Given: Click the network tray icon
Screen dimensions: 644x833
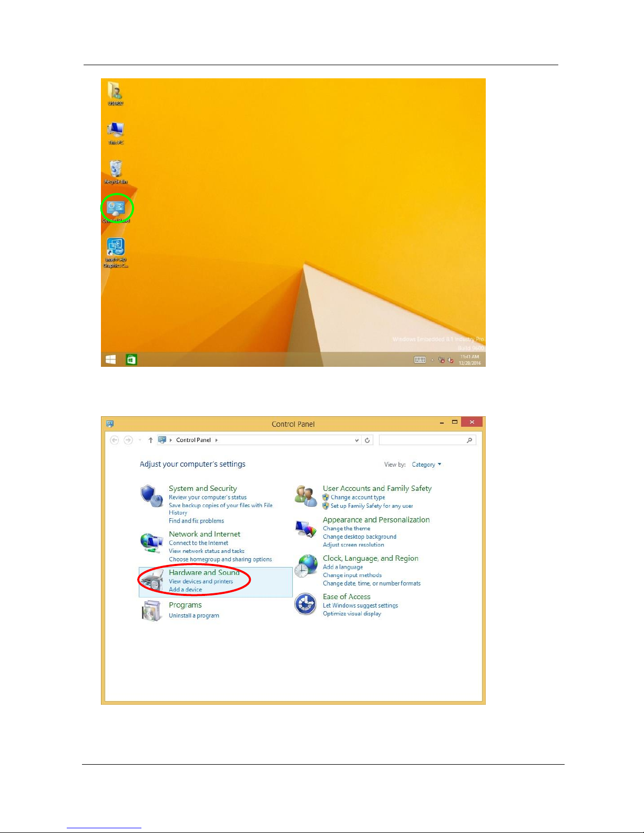Looking at the screenshot, I should click(x=442, y=360).
